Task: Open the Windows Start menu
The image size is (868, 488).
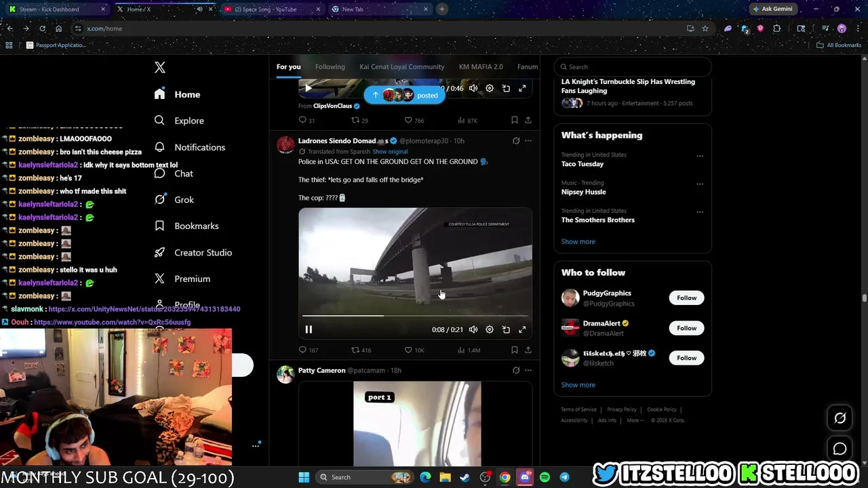Action: 304,477
